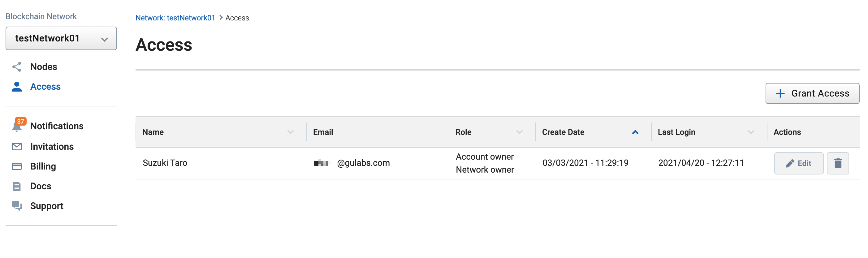Click the Access page heading

click(164, 45)
